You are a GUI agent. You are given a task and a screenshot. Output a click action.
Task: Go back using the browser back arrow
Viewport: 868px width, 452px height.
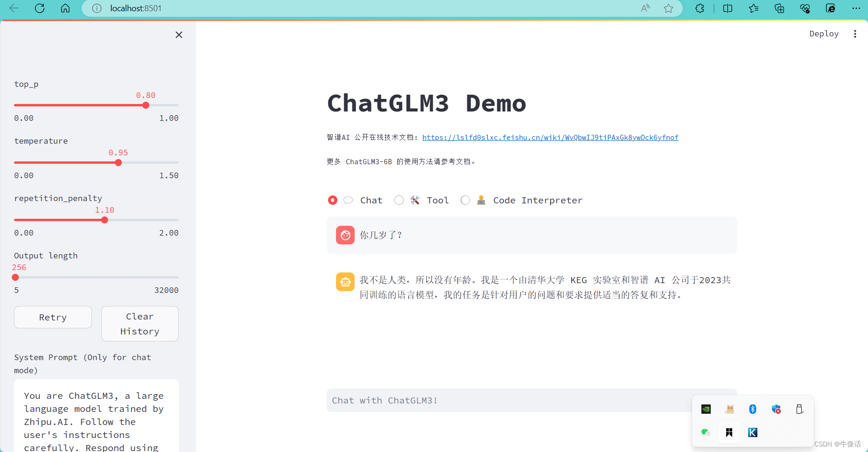click(14, 8)
